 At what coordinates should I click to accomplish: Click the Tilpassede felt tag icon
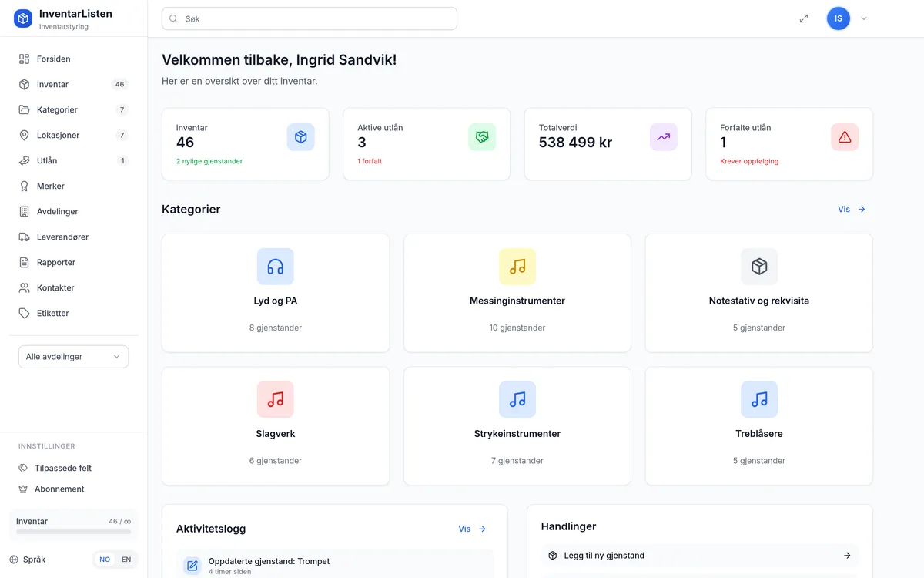(x=23, y=468)
